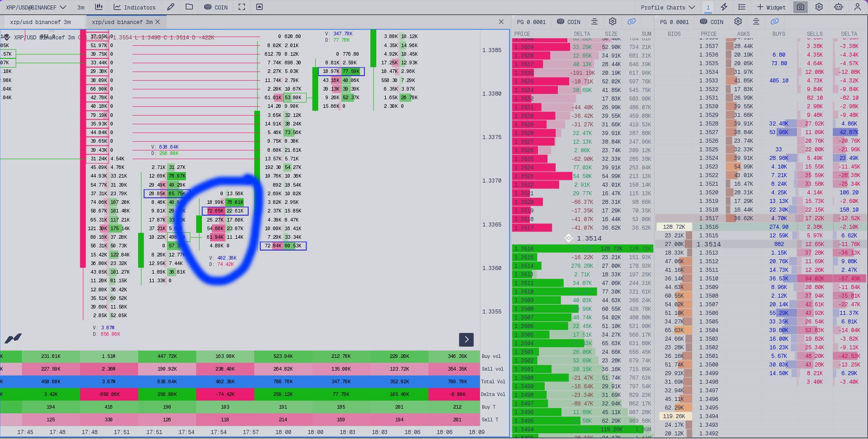Click the scroll-to-latest arrow on chart
868x439 pixels.
point(466,339)
